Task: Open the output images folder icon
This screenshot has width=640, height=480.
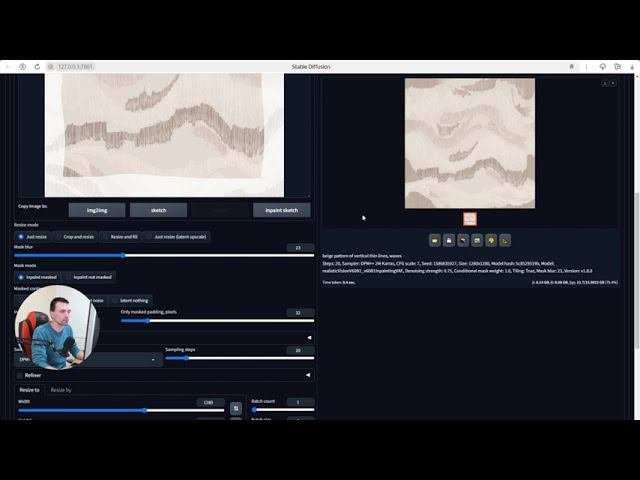Action: tap(435, 240)
